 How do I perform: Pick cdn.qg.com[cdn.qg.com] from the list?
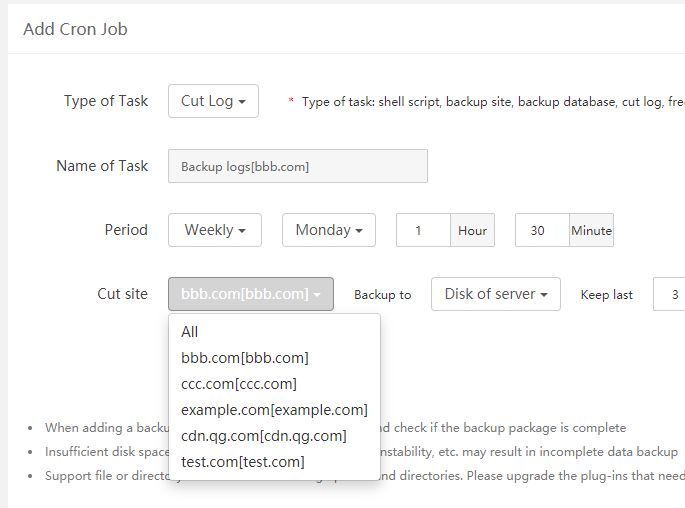[x=264, y=436]
